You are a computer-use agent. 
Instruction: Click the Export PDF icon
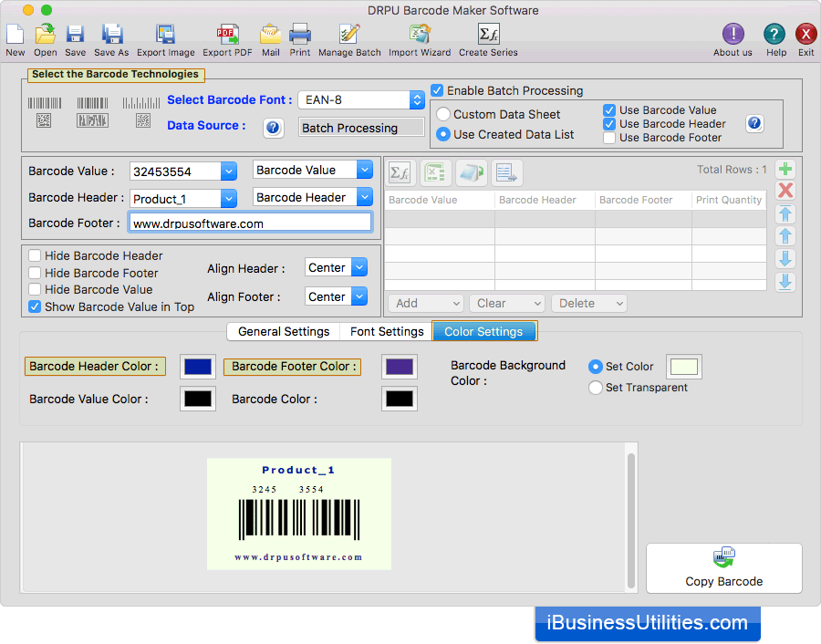coord(227,35)
